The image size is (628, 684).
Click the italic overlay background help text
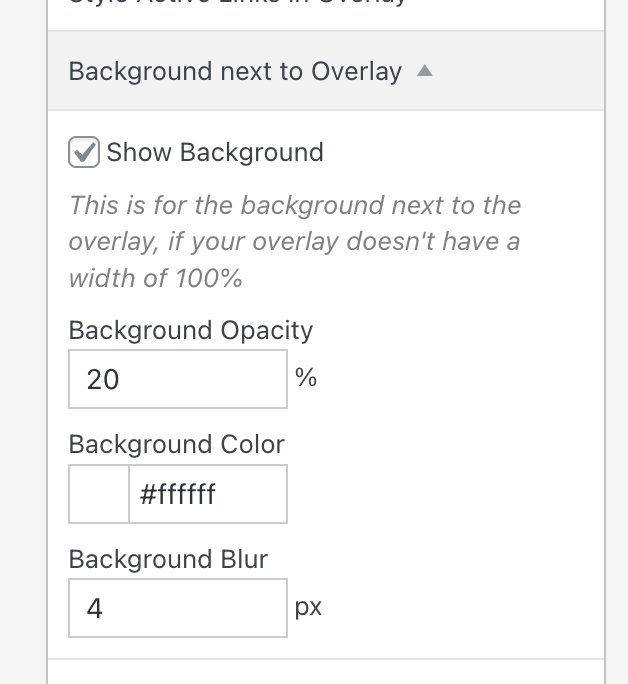(295, 241)
